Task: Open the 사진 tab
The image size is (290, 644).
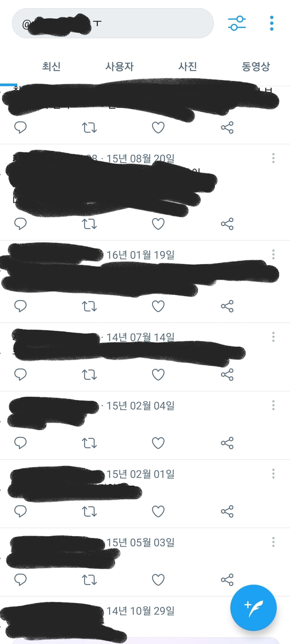Action: tap(187, 67)
